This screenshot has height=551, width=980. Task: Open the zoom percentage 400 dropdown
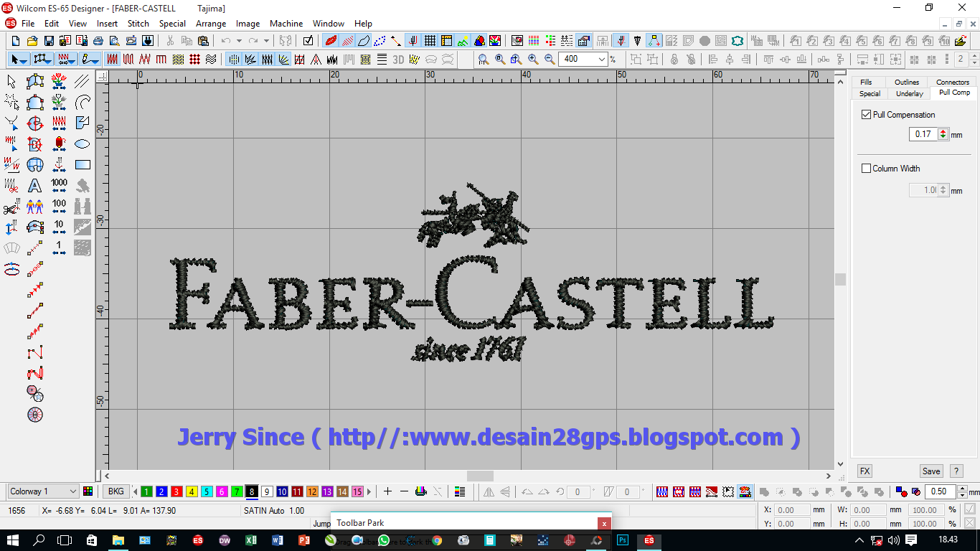click(x=603, y=60)
